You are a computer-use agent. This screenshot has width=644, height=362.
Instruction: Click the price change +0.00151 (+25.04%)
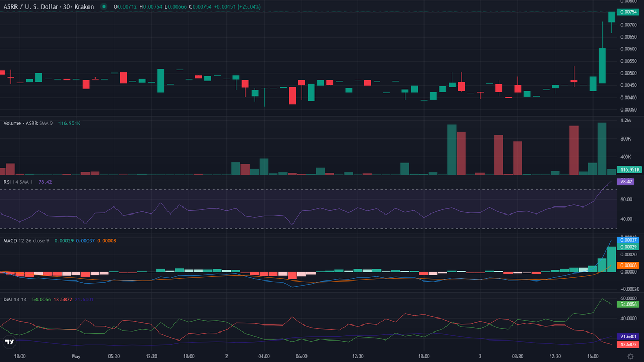(236, 6)
